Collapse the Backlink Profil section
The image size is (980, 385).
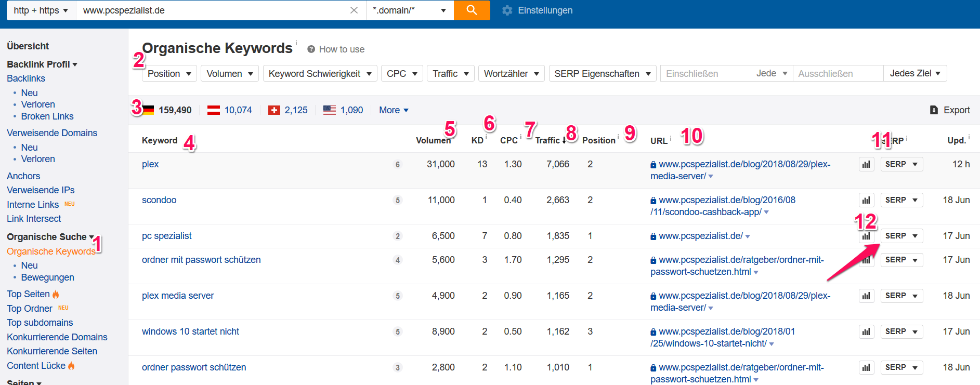42,64
